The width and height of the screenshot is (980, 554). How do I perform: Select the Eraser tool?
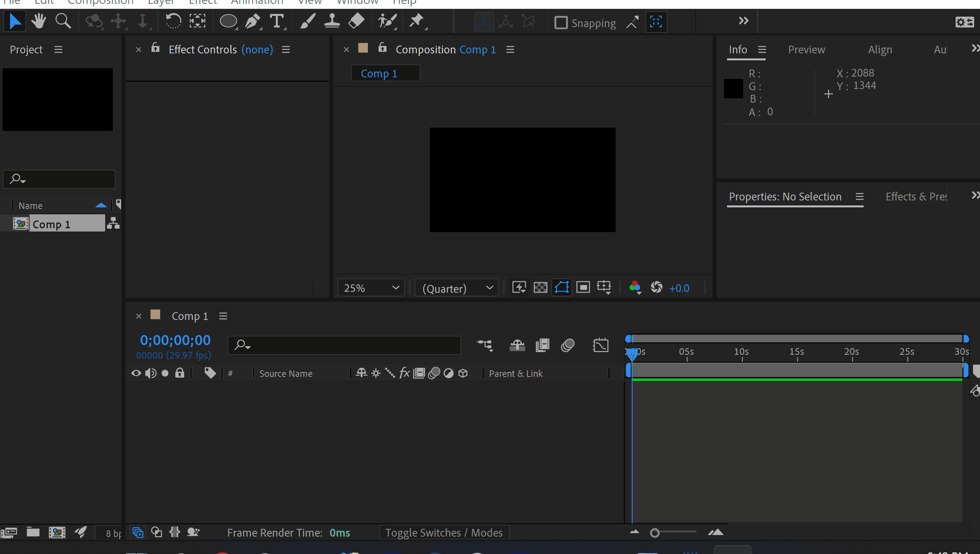(356, 21)
